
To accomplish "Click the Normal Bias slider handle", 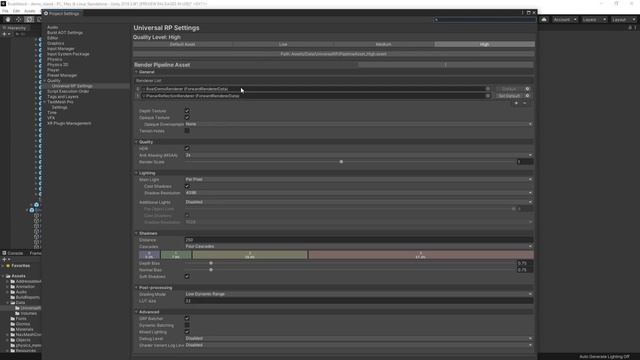I will [x=211, y=270].
